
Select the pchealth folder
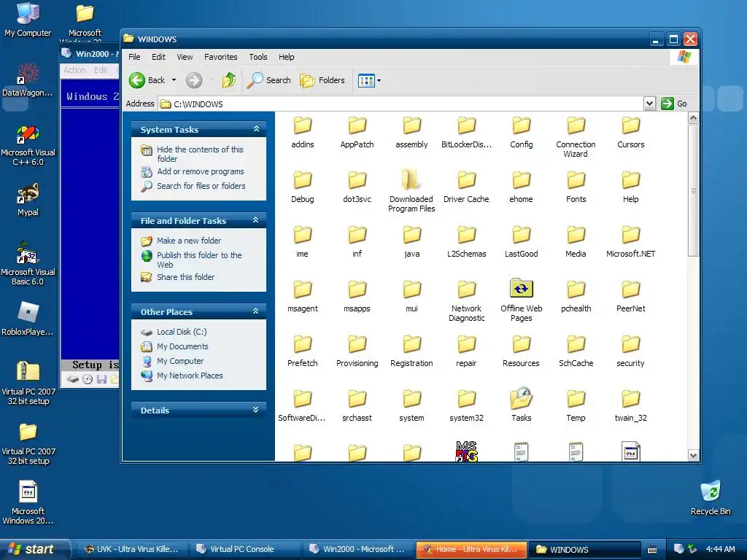pyautogui.click(x=576, y=296)
